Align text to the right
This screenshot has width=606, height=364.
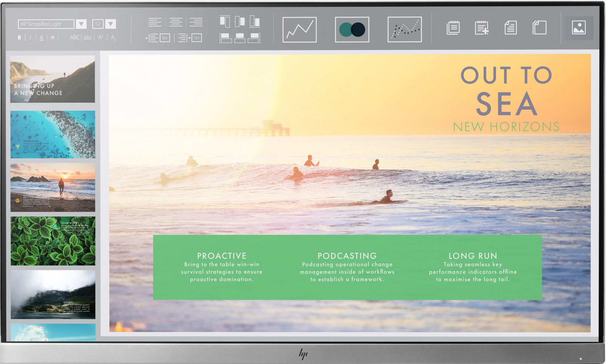(196, 22)
